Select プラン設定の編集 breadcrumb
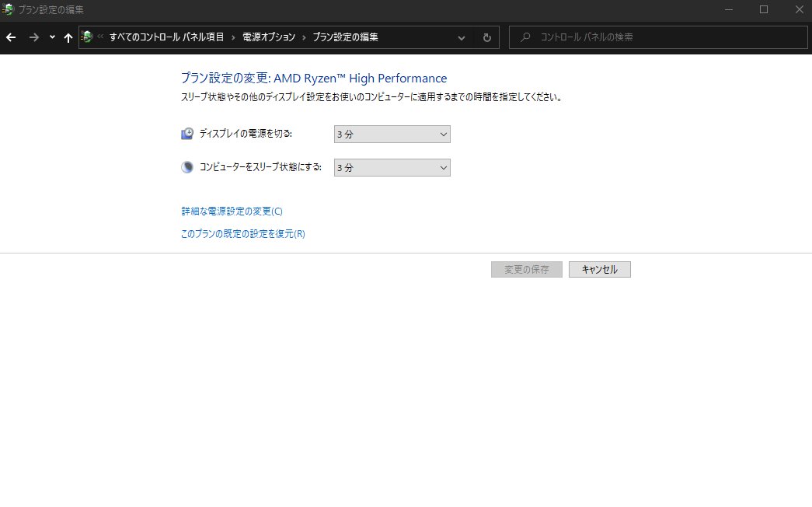812x507 pixels. [346, 37]
